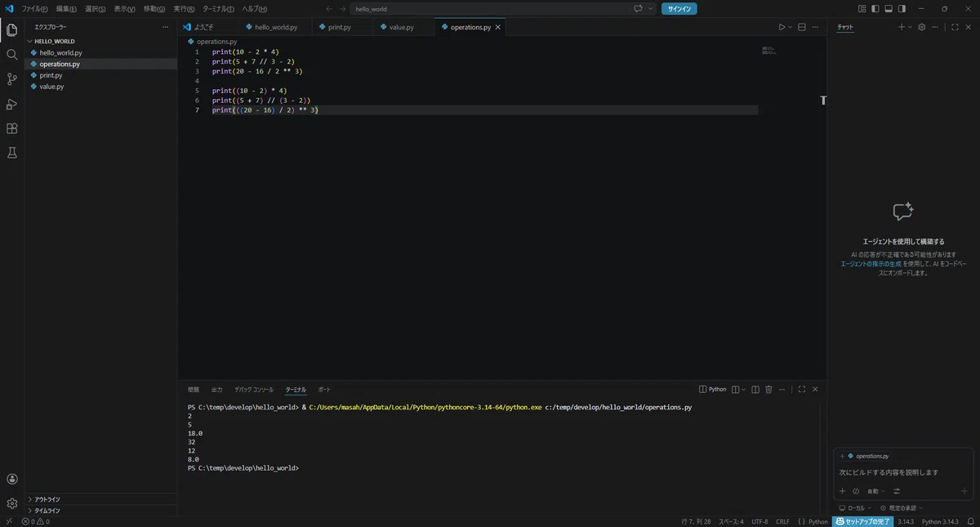Open the ターミナル menu
Screen dimensions: 980x527
tap(217, 9)
